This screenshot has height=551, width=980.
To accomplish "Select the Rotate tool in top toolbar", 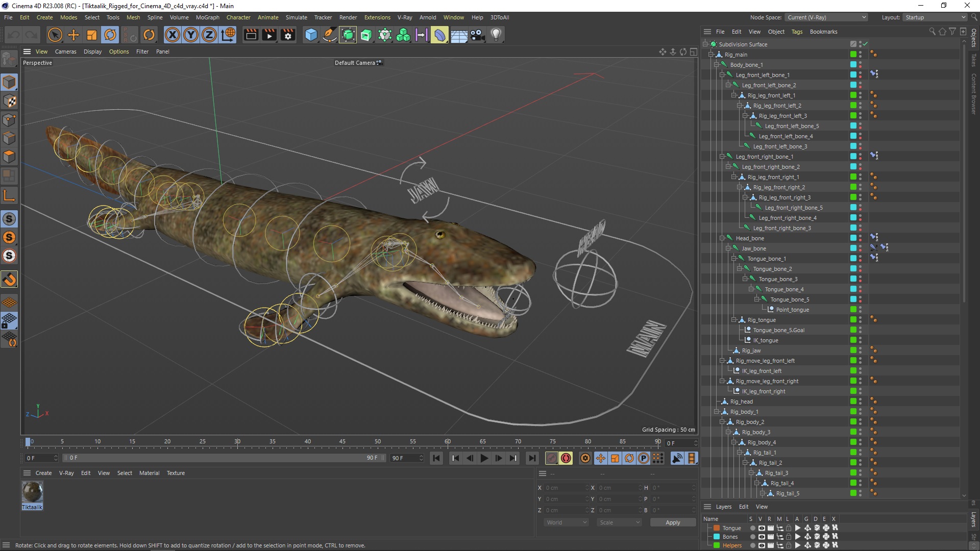I will click(110, 35).
